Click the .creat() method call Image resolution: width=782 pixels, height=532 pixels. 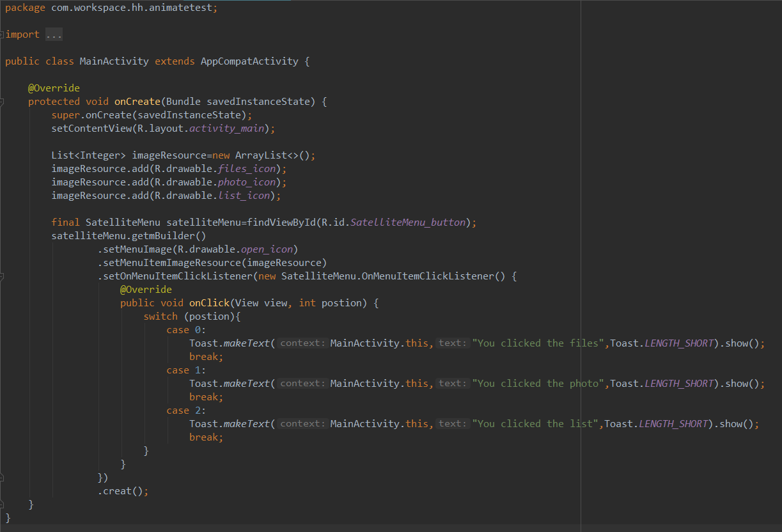click(123, 491)
